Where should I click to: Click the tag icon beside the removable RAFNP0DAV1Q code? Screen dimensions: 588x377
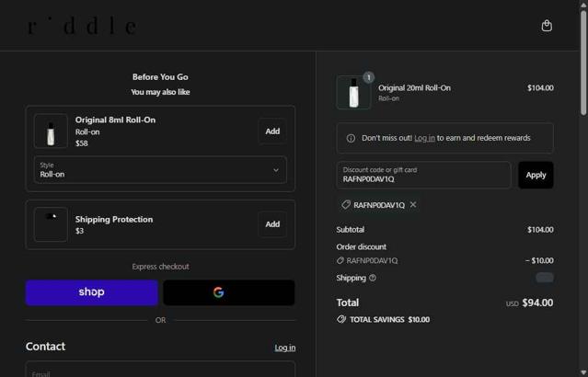[x=345, y=205]
